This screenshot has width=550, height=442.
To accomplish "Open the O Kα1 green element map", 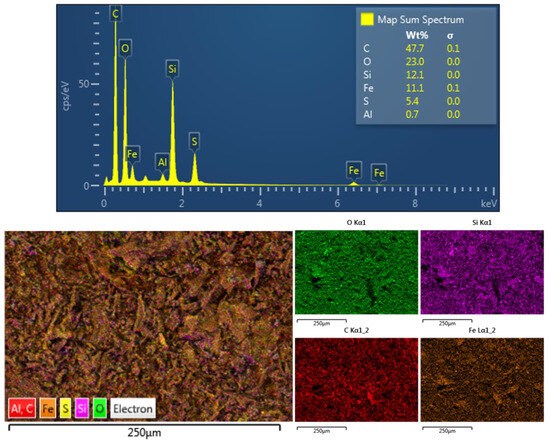I will click(356, 272).
